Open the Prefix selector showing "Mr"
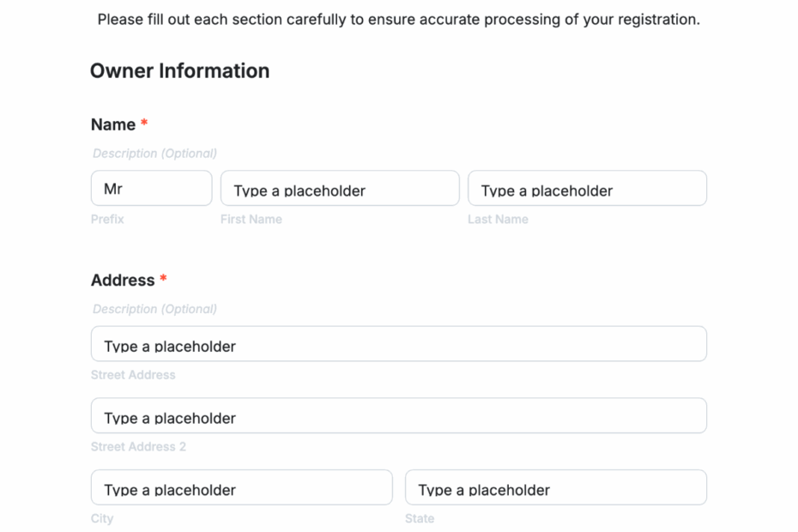 click(151, 188)
